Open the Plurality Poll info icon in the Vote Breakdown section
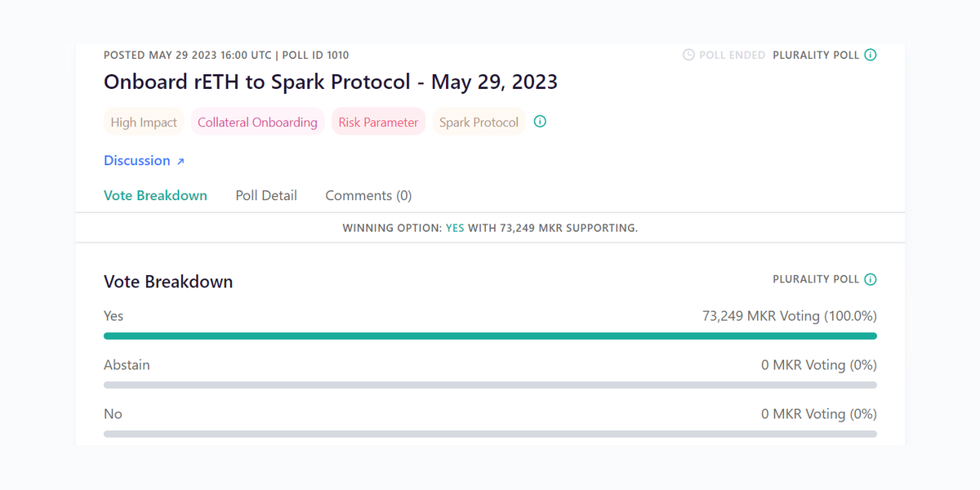Image resolution: width=980 pixels, height=490 pixels. (x=871, y=279)
